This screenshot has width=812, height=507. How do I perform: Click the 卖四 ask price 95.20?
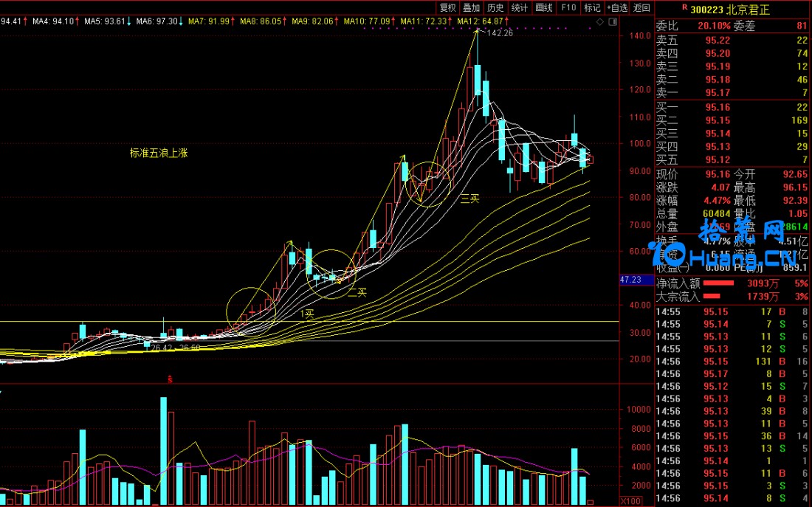click(x=718, y=53)
